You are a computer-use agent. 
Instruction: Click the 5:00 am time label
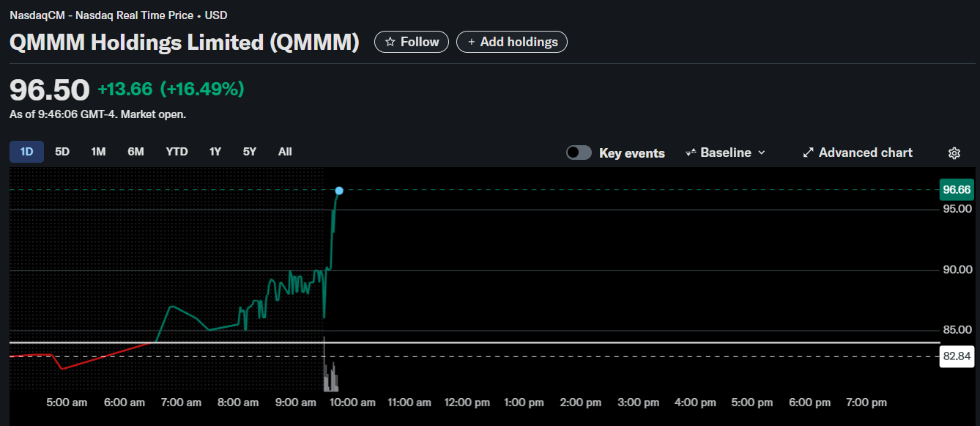click(67, 403)
